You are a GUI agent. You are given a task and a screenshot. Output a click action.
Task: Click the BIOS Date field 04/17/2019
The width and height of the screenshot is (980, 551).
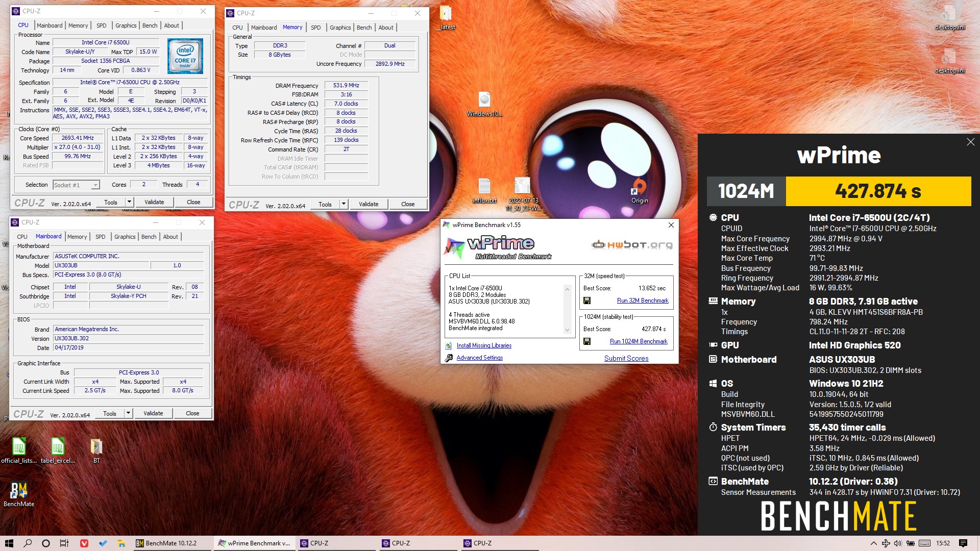coord(128,347)
